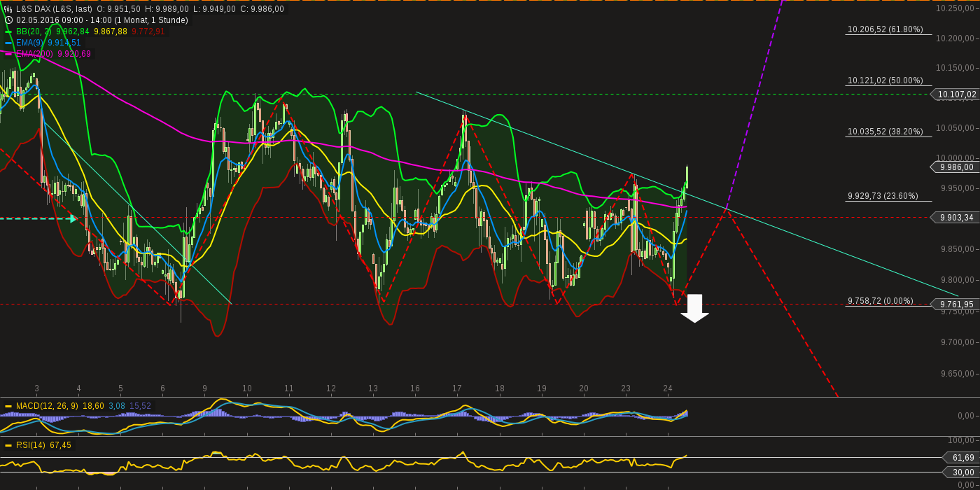This screenshot has width=980, height=490.
Task: Click the magenta EMA(200) legend marker
Action: coord(8,54)
